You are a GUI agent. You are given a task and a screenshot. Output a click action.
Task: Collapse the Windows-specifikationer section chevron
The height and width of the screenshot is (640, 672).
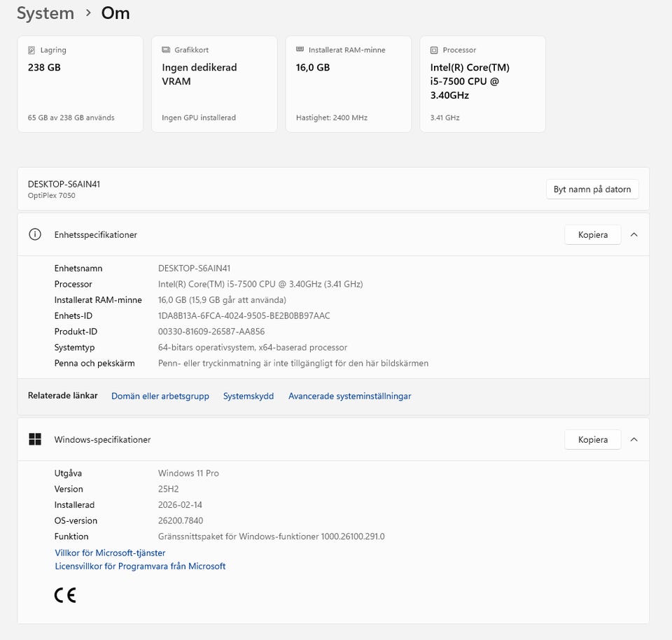tap(634, 439)
